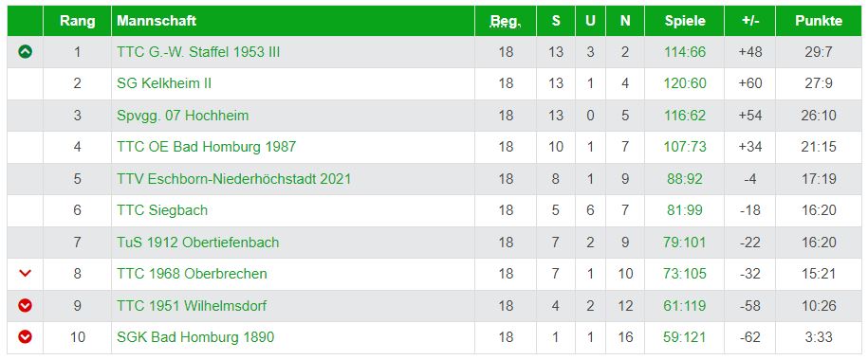Open SGK Bad Homburg 1890 team link
The height and width of the screenshot is (360, 868).
click(x=195, y=336)
